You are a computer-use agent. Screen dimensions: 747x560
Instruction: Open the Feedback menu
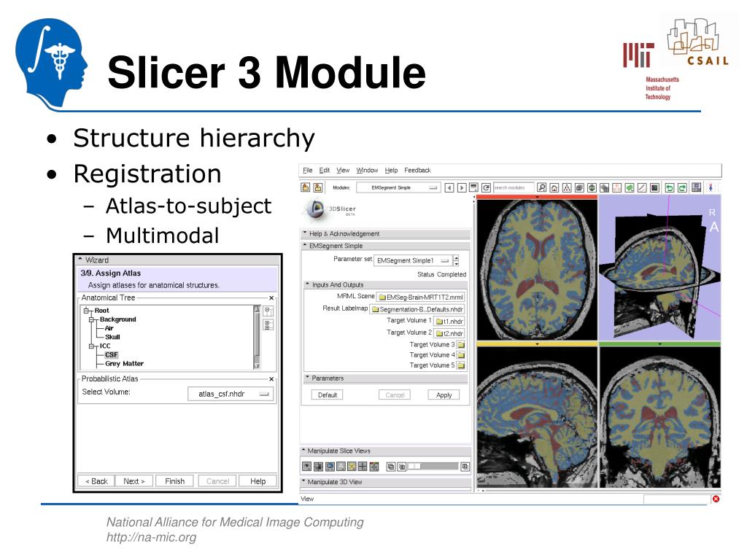tap(417, 170)
